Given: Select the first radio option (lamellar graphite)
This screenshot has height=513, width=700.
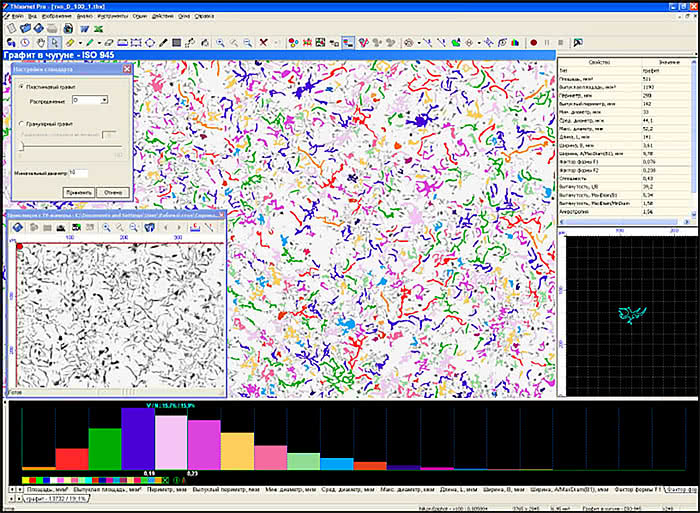Looking at the screenshot, I should click(21, 87).
